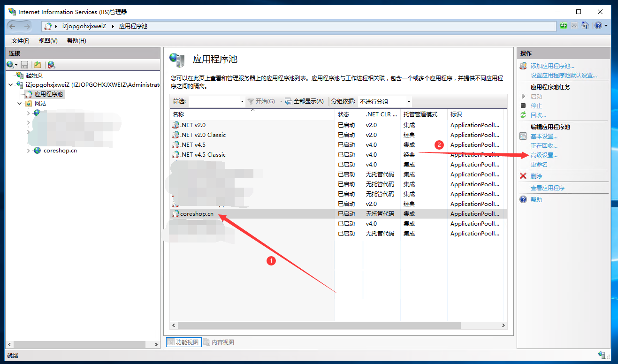
Task: Click the Recycle (回收) green arrows icon
Action: [523, 115]
